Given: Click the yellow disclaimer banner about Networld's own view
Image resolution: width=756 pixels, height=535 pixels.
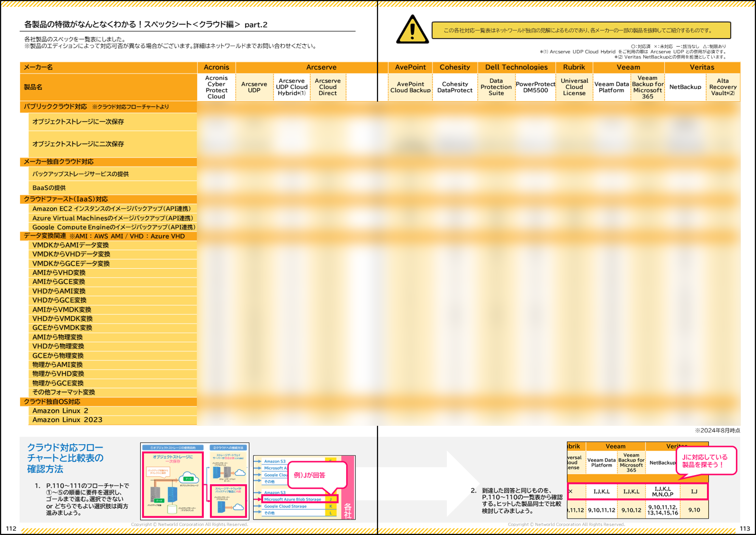Looking at the screenshot, I should point(581,30).
